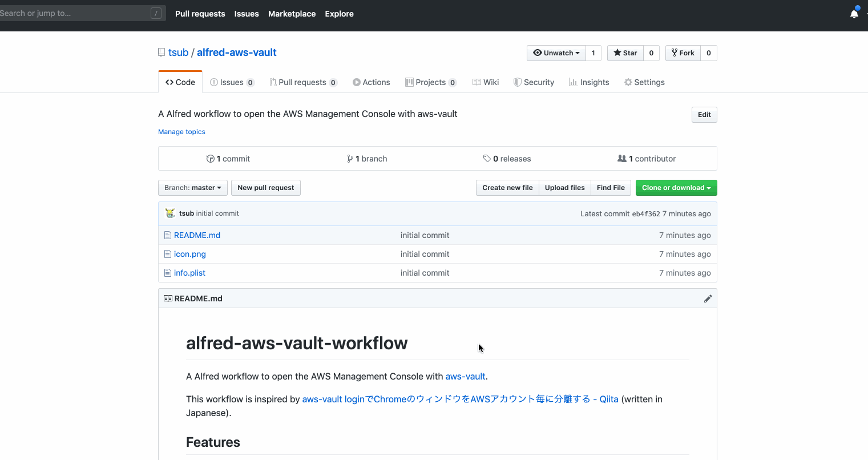This screenshot has width=868, height=460.
Task: Open the aws-vault link in README text
Action: coord(465,377)
